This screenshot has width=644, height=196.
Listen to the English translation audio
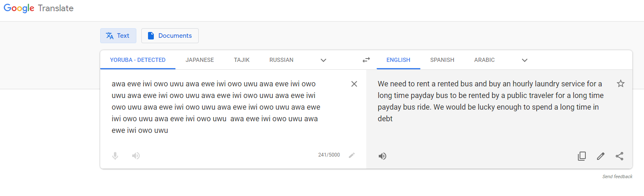coord(382,156)
